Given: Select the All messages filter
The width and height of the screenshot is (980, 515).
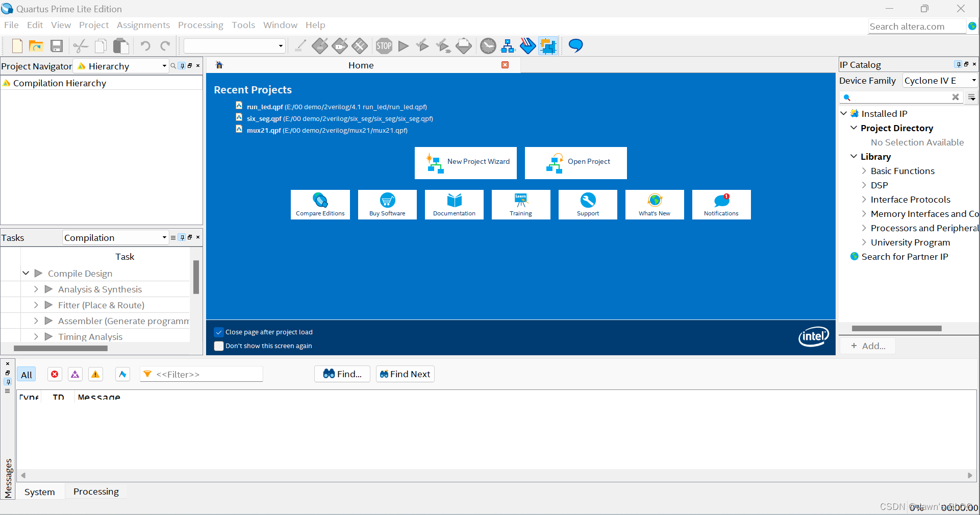Looking at the screenshot, I should (27, 375).
